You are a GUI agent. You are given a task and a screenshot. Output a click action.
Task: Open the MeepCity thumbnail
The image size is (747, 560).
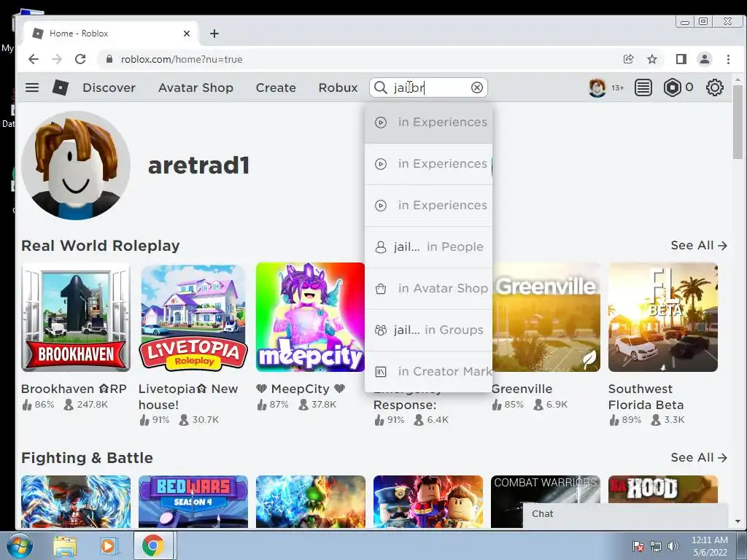tap(310, 317)
